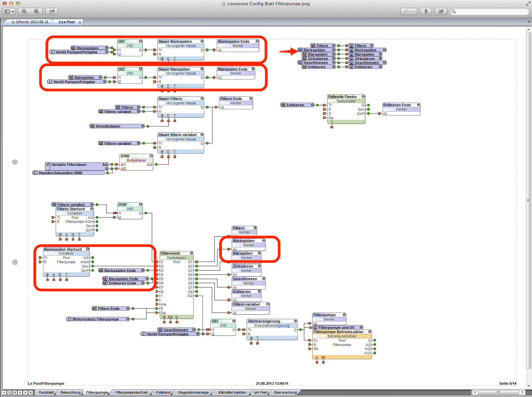This screenshot has width=532, height=397.
Task: Open the share menu icon
Action: coord(52,12)
